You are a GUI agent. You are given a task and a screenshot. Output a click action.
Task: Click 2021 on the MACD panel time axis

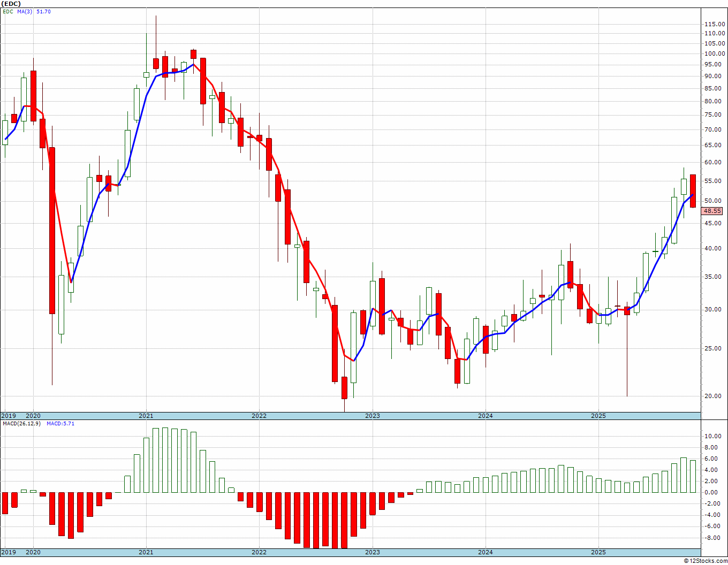tap(146, 552)
